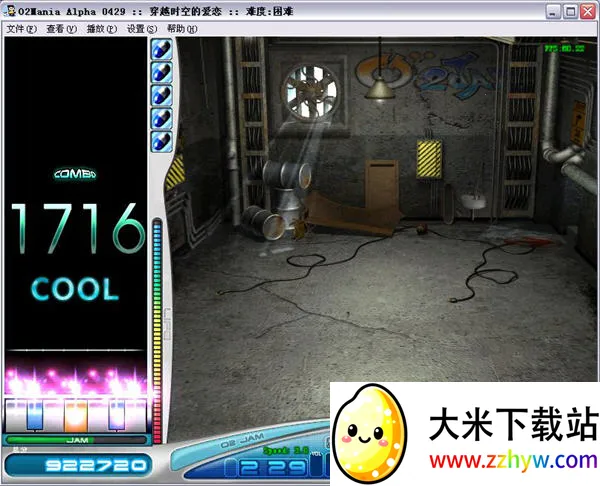This screenshot has height=486, width=600.
Task: Click the third pill icon
Action: (160, 95)
